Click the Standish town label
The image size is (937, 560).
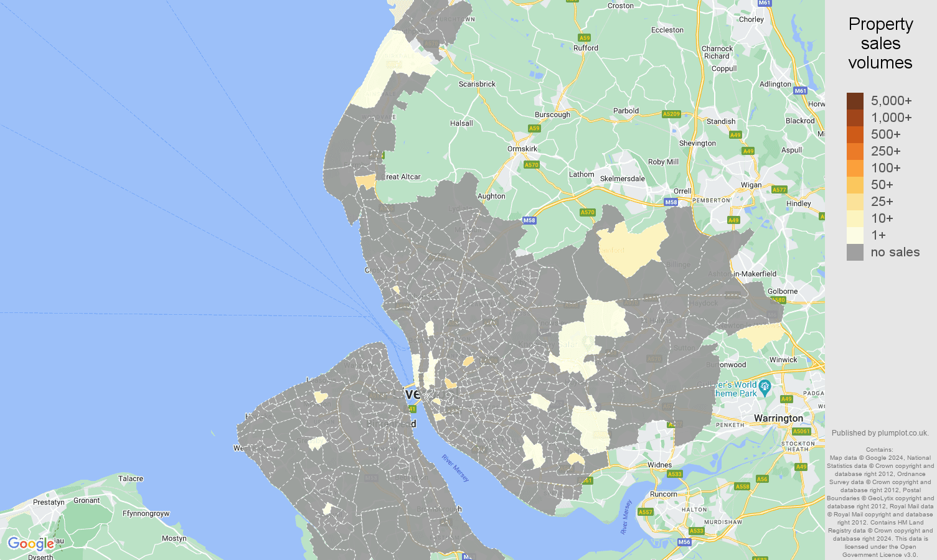(x=721, y=121)
